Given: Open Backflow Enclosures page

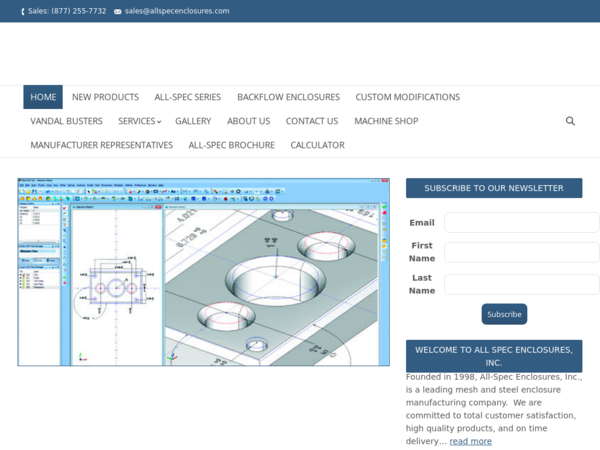Looking at the screenshot, I should [288, 97].
